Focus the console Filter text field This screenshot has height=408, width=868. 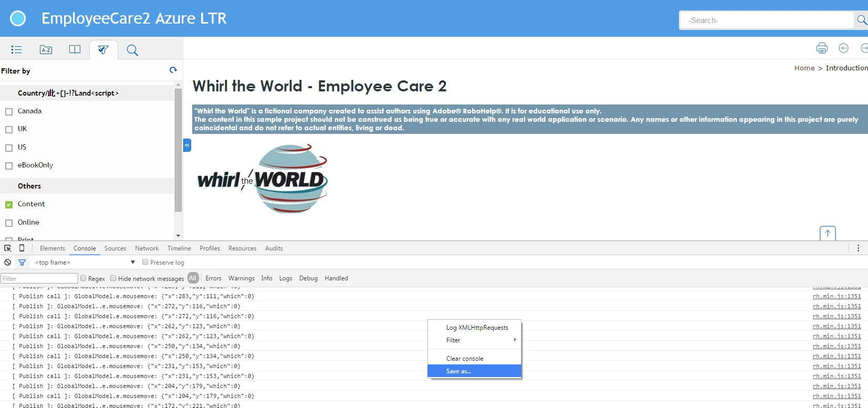click(x=39, y=278)
